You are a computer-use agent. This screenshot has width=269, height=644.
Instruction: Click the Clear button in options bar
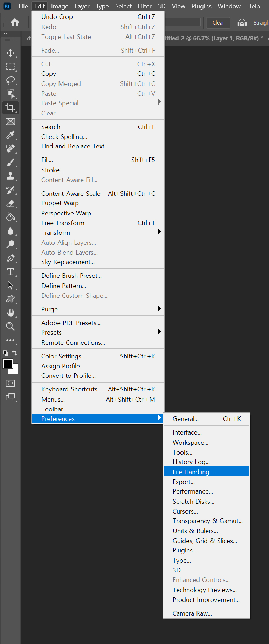point(218,23)
